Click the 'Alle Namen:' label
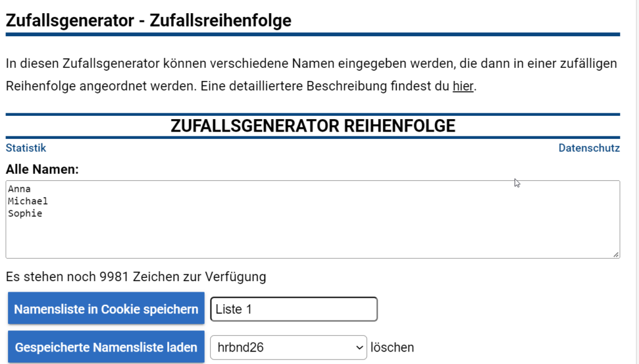Image resolution: width=639 pixels, height=364 pixels. [x=42, y=170]
